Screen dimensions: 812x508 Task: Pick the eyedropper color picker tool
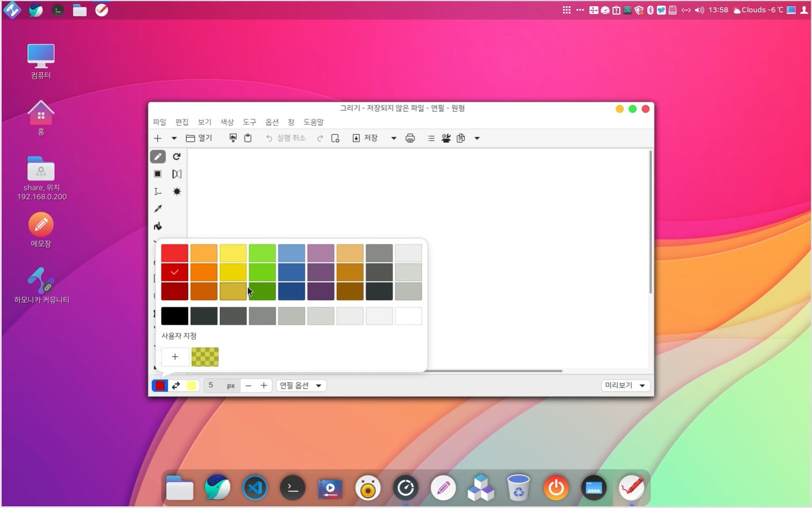click(x=158, y=209)
